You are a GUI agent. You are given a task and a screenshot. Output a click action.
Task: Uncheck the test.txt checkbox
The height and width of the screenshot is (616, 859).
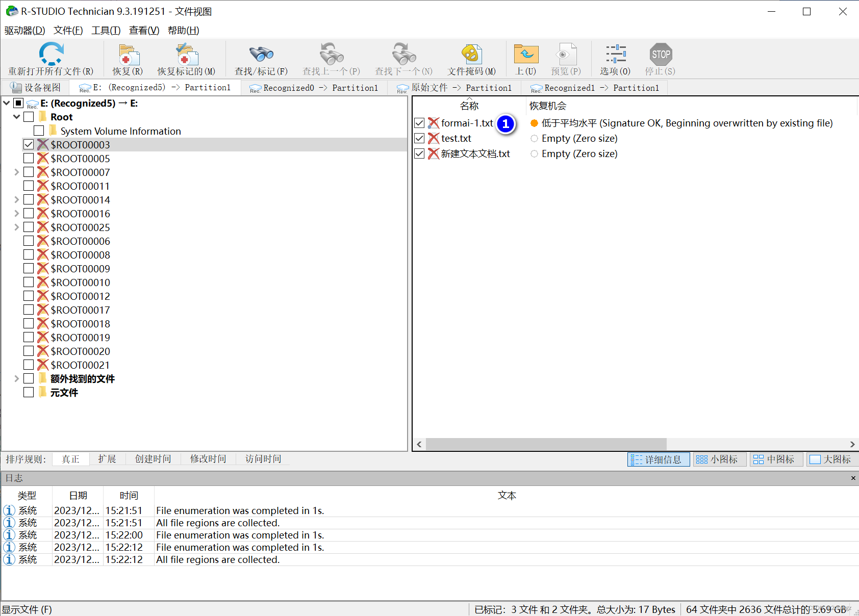click(419, 138)
